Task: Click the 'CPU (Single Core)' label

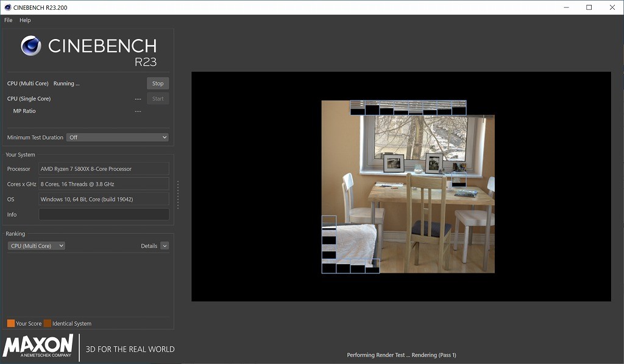Action: click(29, 99)
